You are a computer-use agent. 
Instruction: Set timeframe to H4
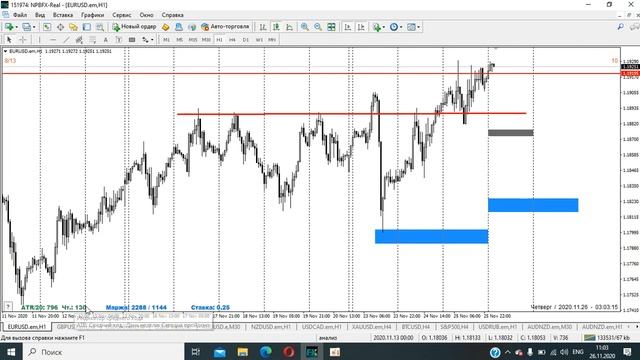[x=232, y=40]
